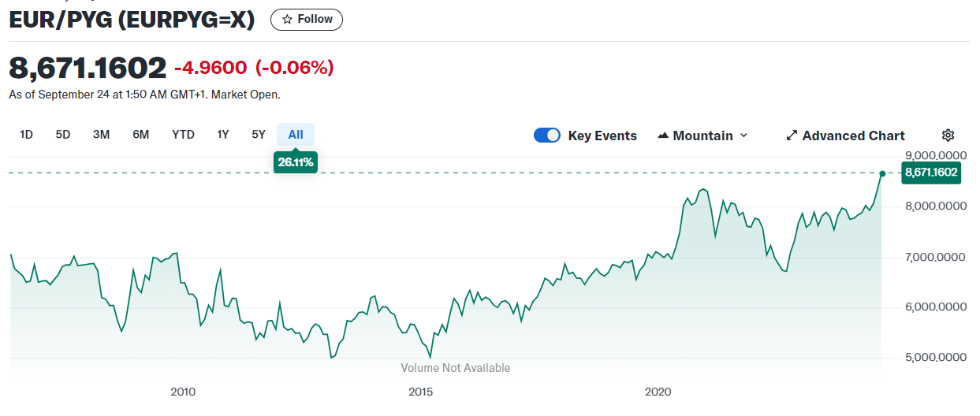Select the 1Y time range
Image resolution: width=980 pixels, height=416 pixels.
223,135
